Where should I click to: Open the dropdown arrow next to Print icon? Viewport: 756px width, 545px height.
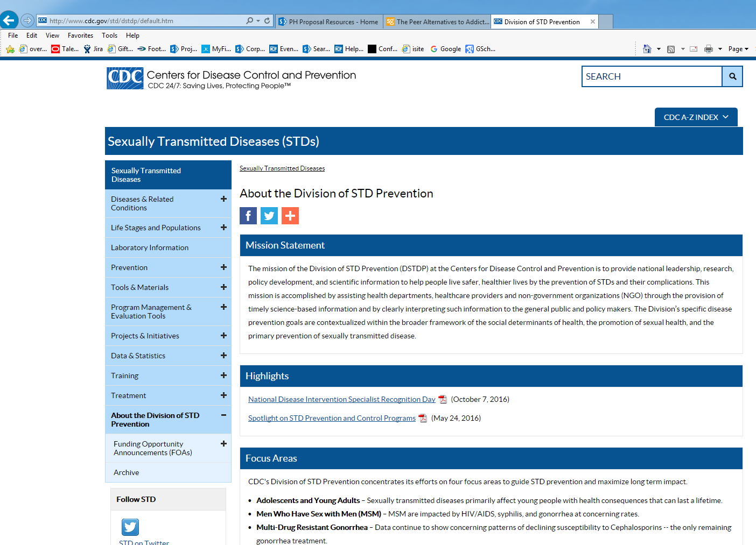pyautogui.click(x=720, y=49)
